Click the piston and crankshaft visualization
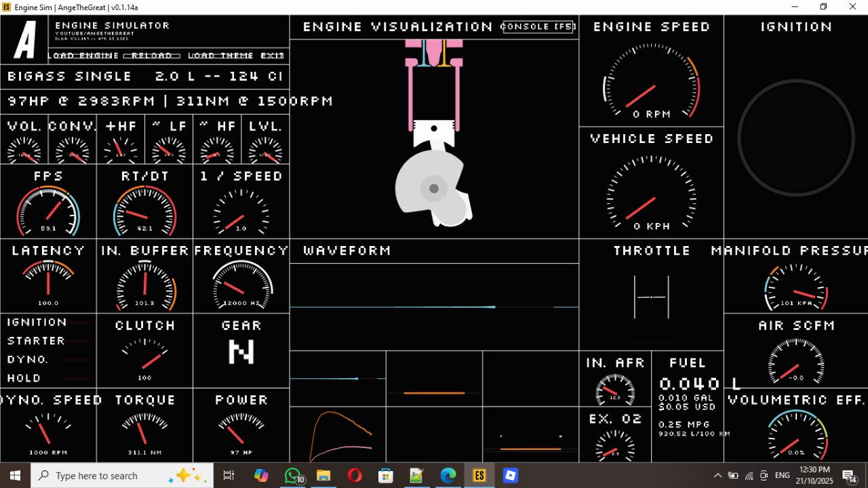 click(434, 136)
